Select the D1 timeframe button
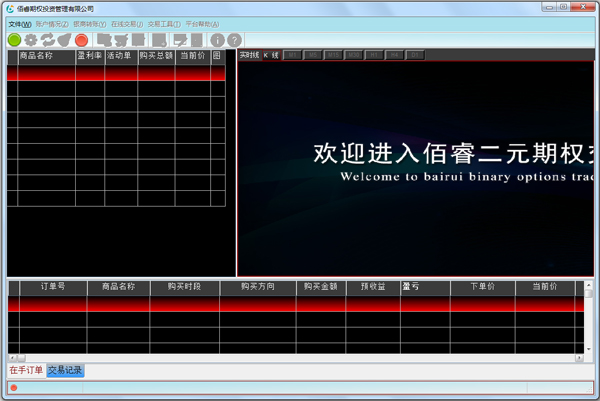 pos(415,55)
